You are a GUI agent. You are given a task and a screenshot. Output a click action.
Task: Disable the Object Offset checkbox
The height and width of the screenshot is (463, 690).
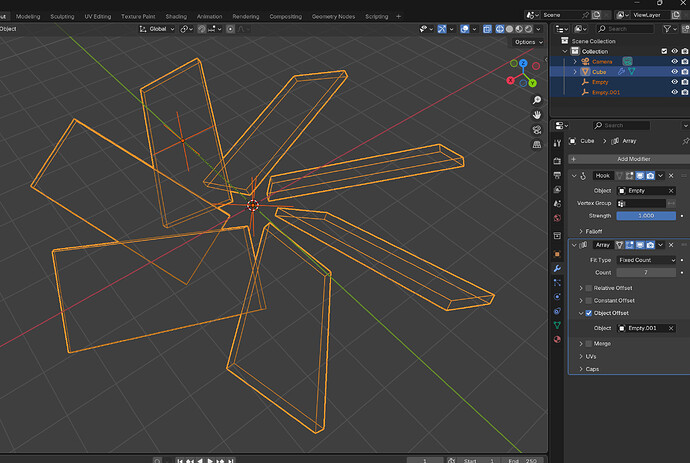589,313
